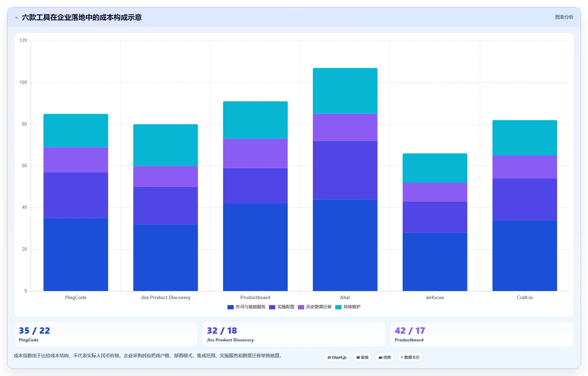
Task: Toggle 持续维护 legend item
Action: tap(348, 307)
